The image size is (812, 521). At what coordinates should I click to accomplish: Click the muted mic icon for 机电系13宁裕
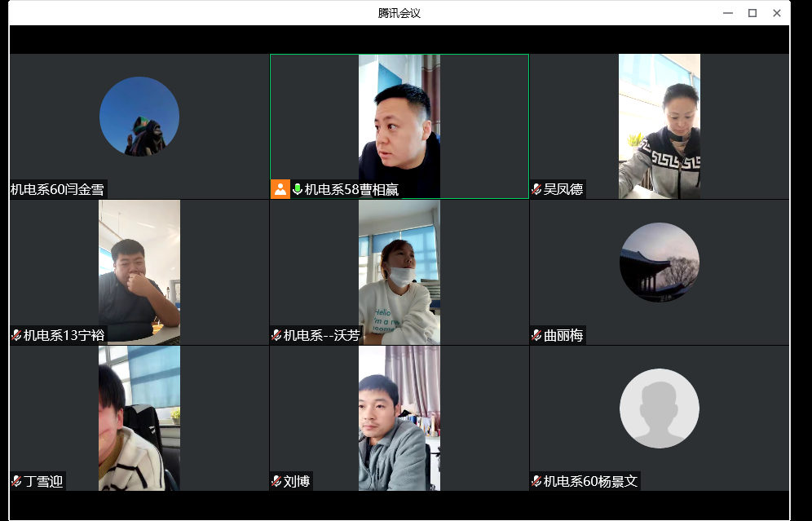click(x=16, y=335)
